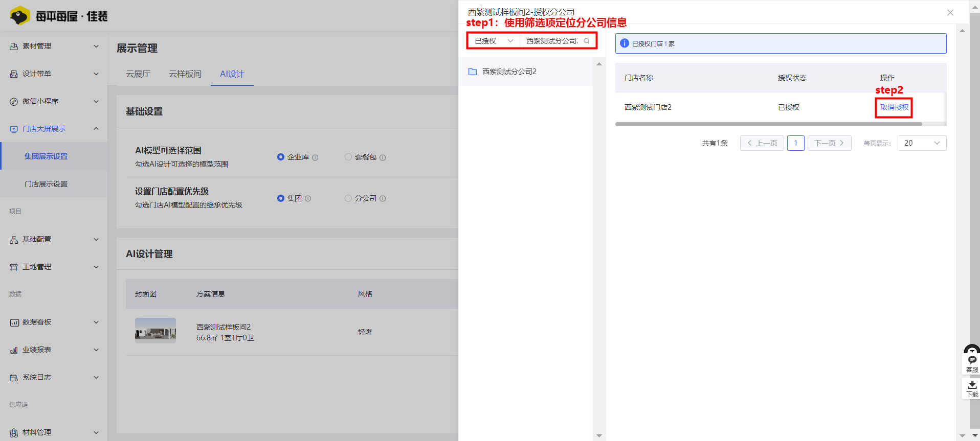Click the 授权状态 column header
The height and width of the screenshot is (441, 980).
point(792,78)
